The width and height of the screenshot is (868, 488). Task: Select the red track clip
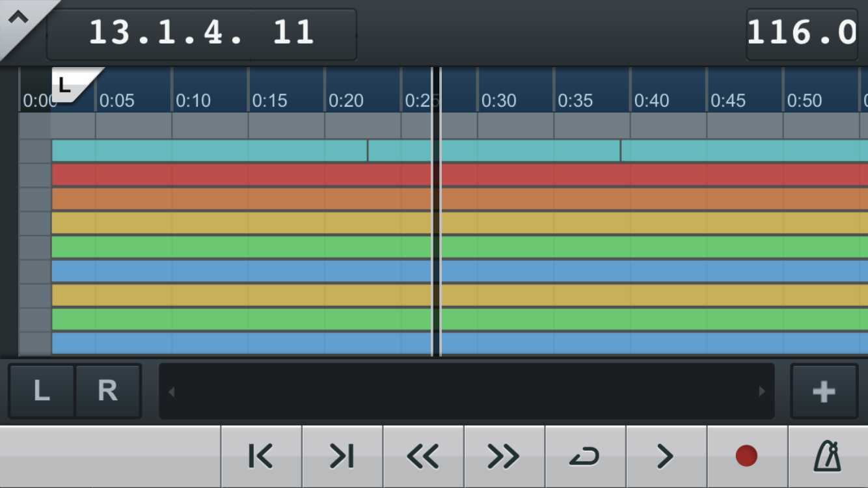pyautogui.click(x=241, y=175)
